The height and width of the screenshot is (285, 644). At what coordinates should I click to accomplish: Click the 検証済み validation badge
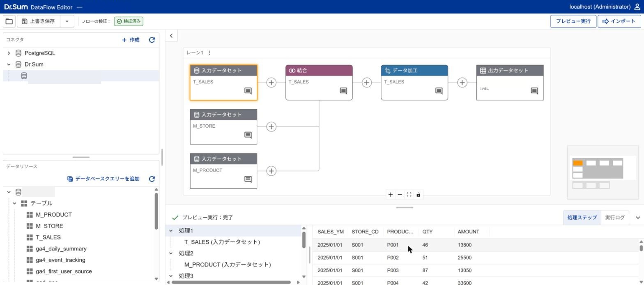coord(129,21)
